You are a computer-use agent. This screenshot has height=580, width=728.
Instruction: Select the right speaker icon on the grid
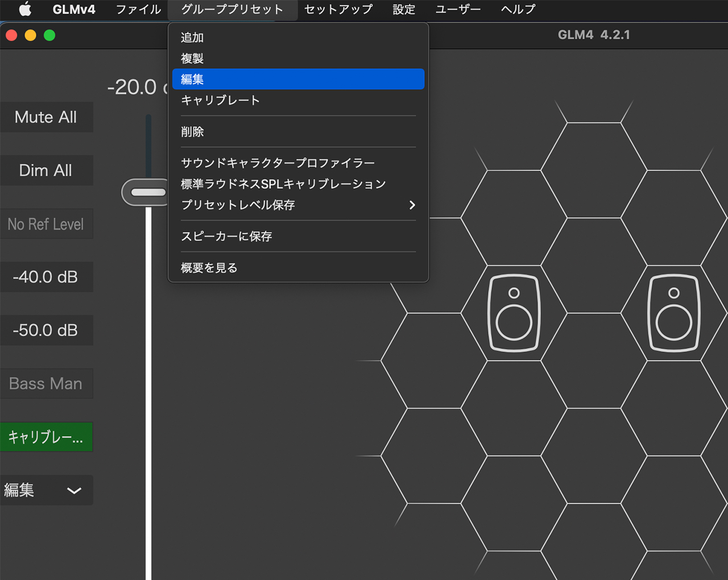point(674,313)
